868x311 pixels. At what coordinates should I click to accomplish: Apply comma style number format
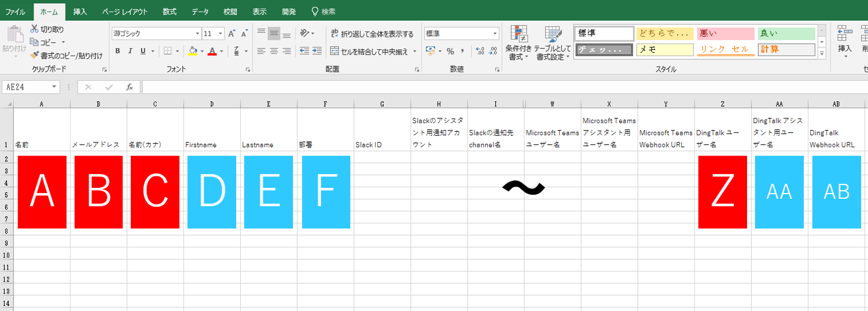point(463,51)
